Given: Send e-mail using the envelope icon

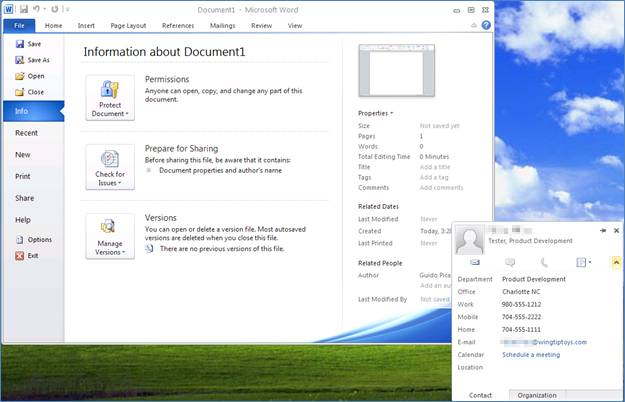Looking at the screenshot, I should coord(475,262).
